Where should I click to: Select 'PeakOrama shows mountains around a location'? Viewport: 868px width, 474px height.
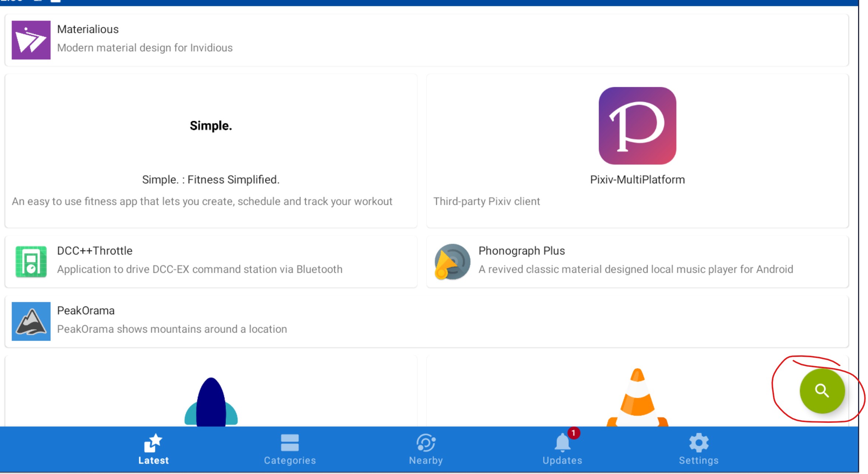click(x=172, y=329)
